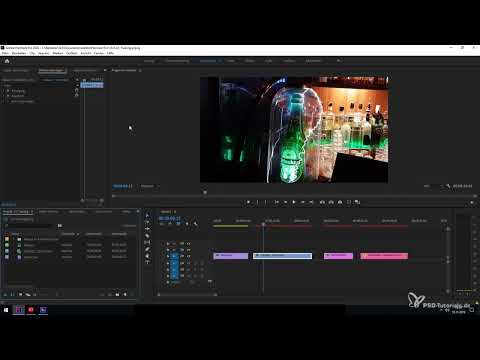Viewport: 480px width, 360px height.
Task: Sort by Framerate column header
Action: point(68,234)
